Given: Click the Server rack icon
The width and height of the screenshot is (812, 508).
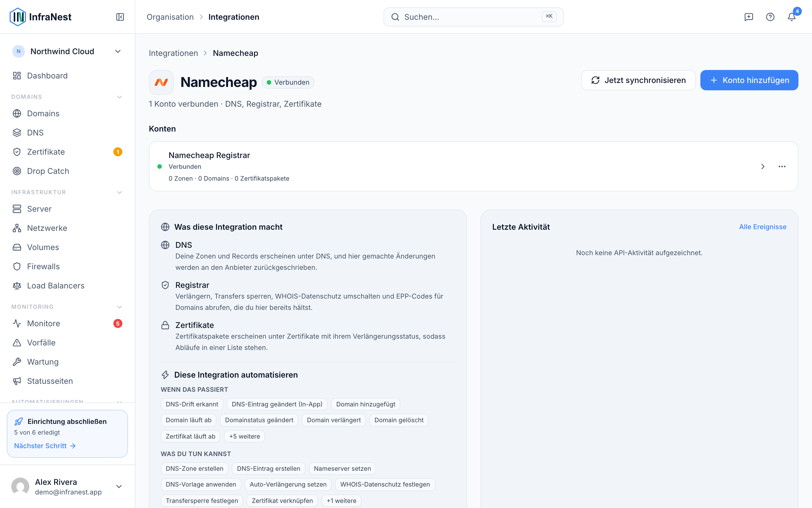Looking at the screenshot, I should (17, 209).
